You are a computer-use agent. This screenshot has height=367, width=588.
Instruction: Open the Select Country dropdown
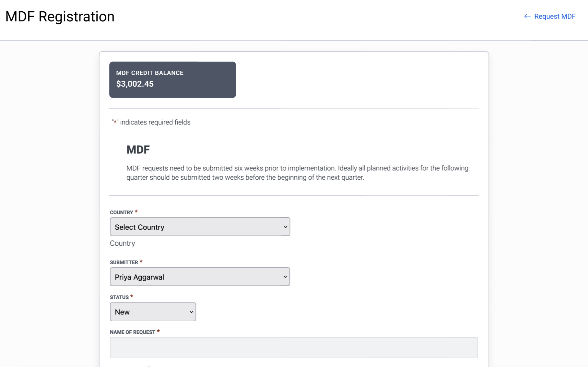[200, 227]
